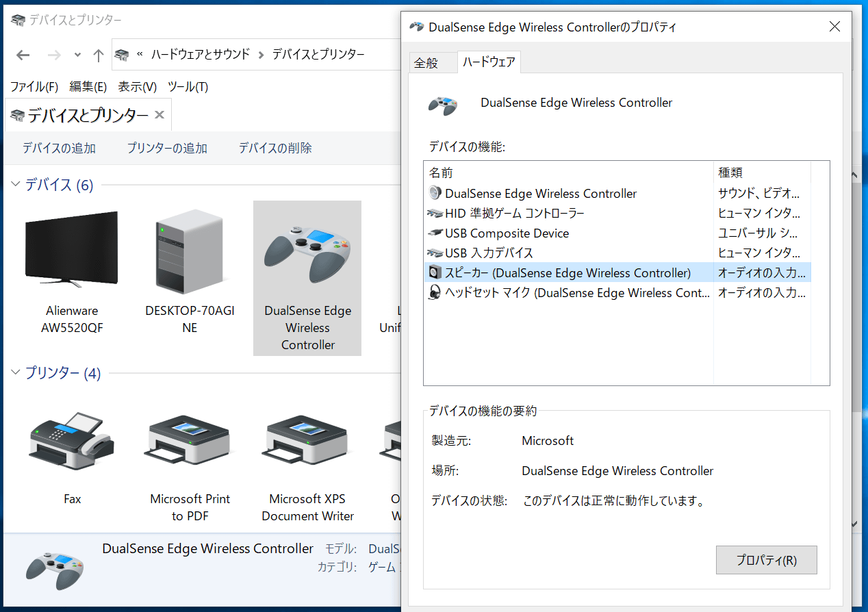This screenshot has width=868, height=612.
Task: Click the sound icon beside DualSense Edge Wireless Controller row
Action: pyautogui.click(x=435, y=194)
